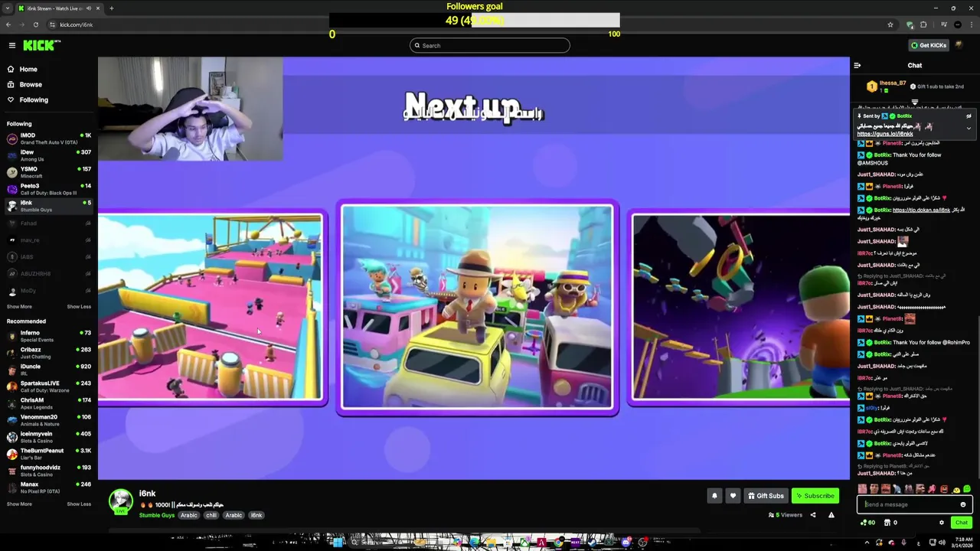The height and width of the screenshot is (551, 980).
Task: Select the i6nk Stumble Guys channel
Action: point(49,206)
